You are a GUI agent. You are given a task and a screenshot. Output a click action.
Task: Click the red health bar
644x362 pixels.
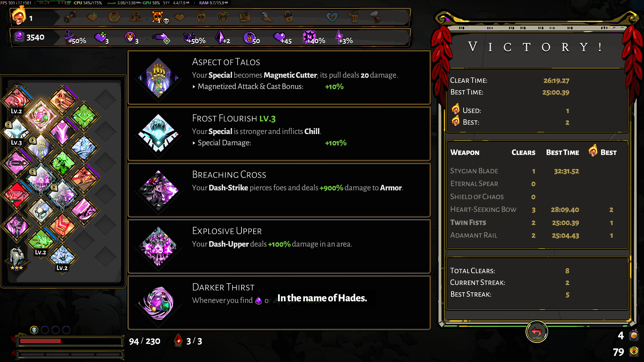70,341
